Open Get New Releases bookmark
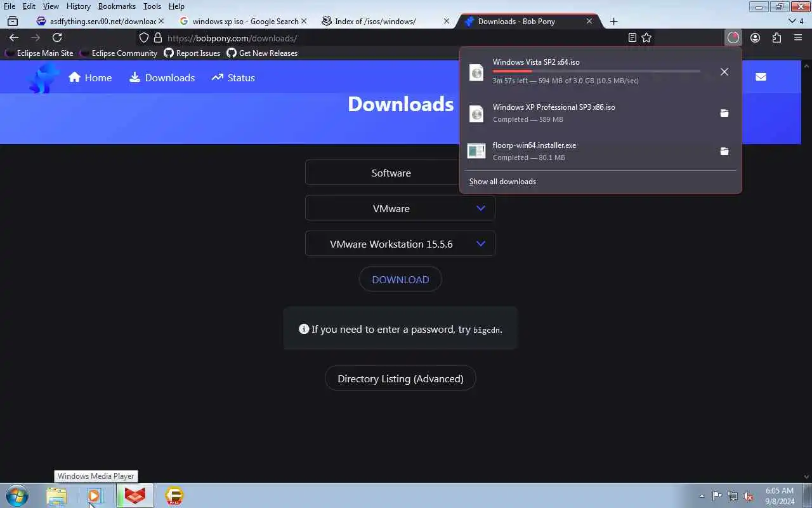 coord(262,53)
